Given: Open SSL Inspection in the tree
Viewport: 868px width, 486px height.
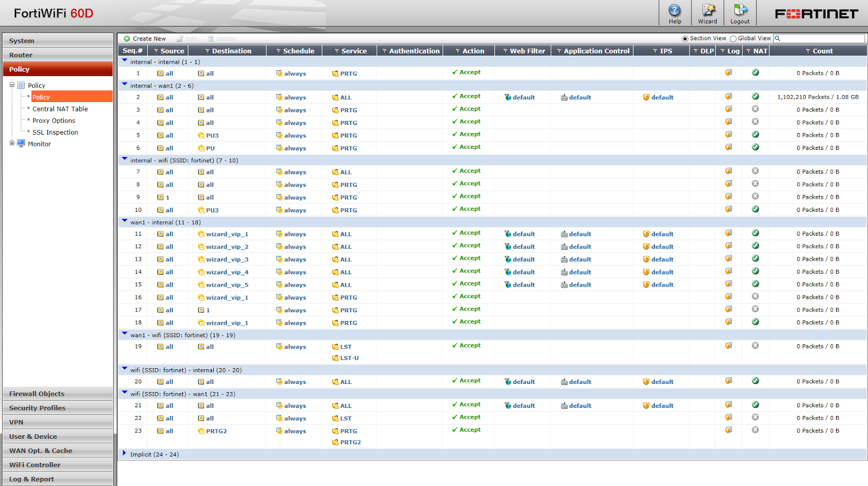Looking at the screenshot, I should click(x=55, y=132).
